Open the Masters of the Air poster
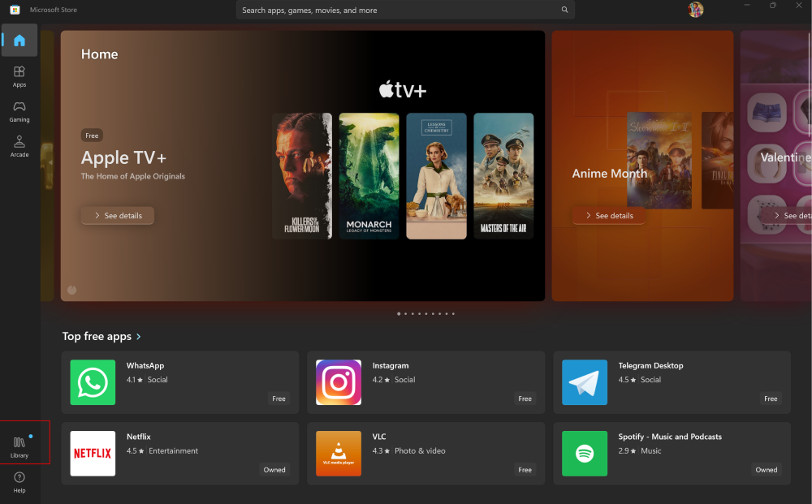The image size is (812, 504). 504,176
